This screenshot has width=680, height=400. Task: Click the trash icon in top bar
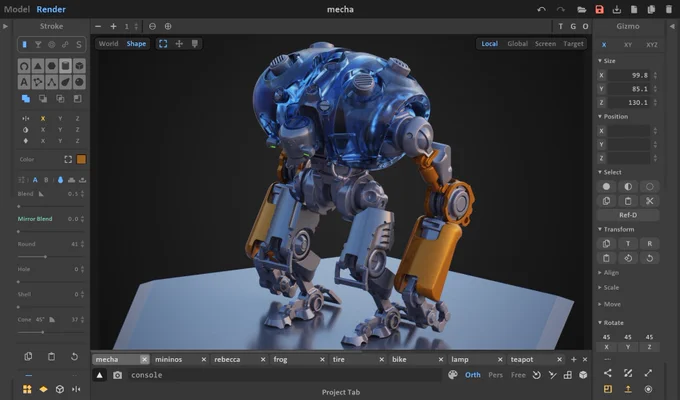click(x=669, y=9)
